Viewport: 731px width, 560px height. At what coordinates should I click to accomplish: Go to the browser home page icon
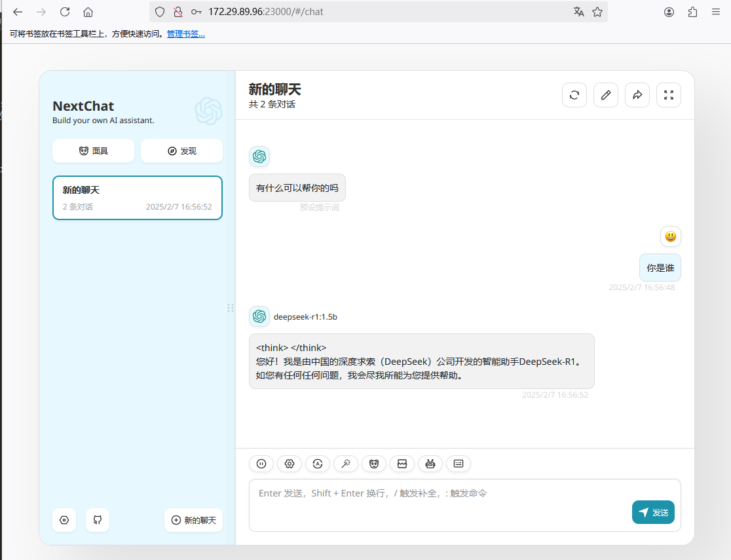(x=88, y=12)
